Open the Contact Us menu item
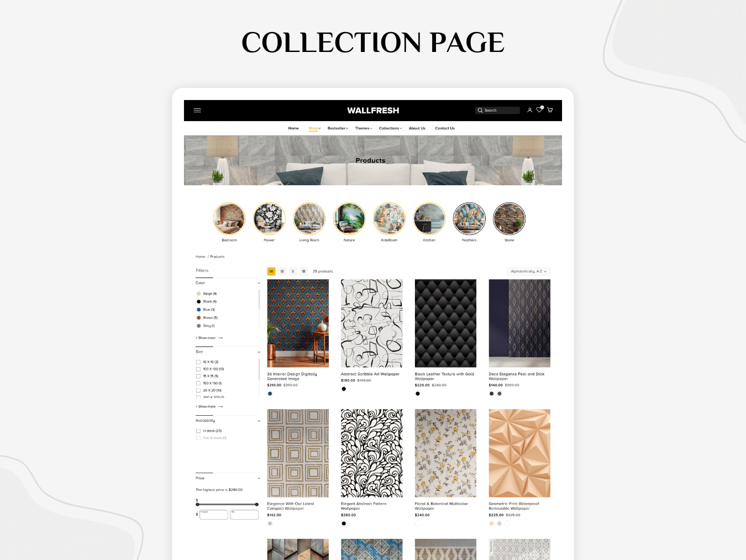746x560 pixels. click(445, 128)
